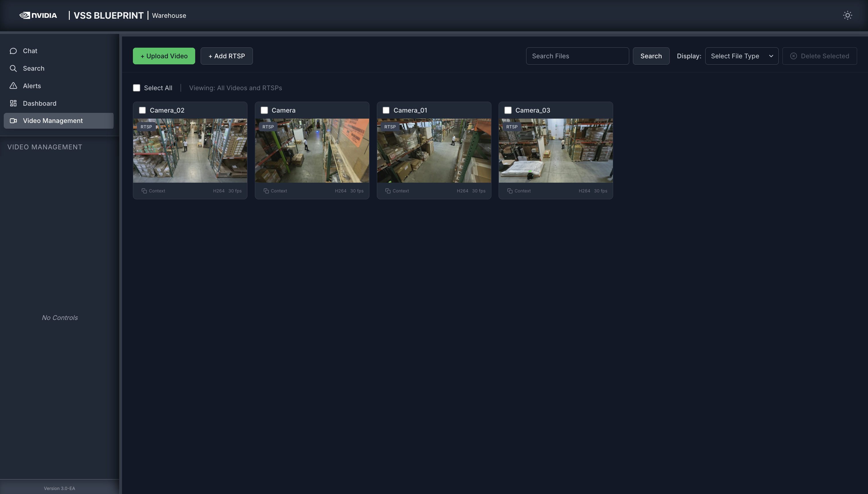Screen dimensions: 868x494
Task: Check the Select All checkbox
Action: pos(137,88)
